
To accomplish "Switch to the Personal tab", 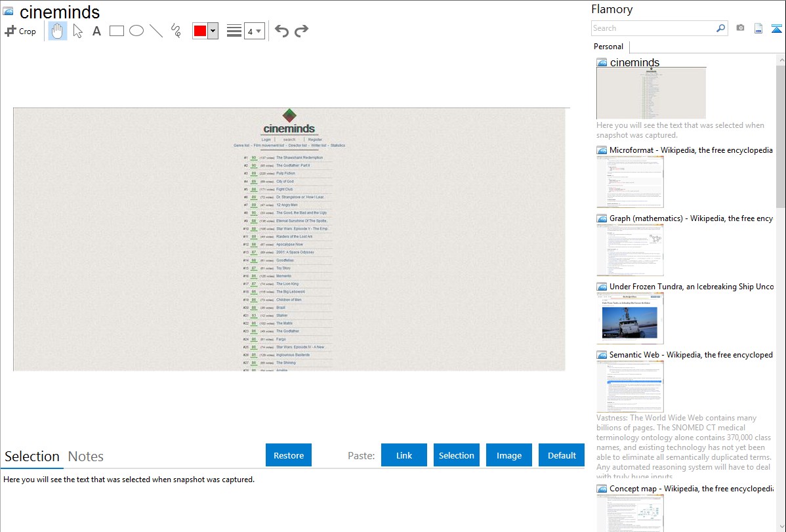I will pyautogui.click(x=609, y=47).
